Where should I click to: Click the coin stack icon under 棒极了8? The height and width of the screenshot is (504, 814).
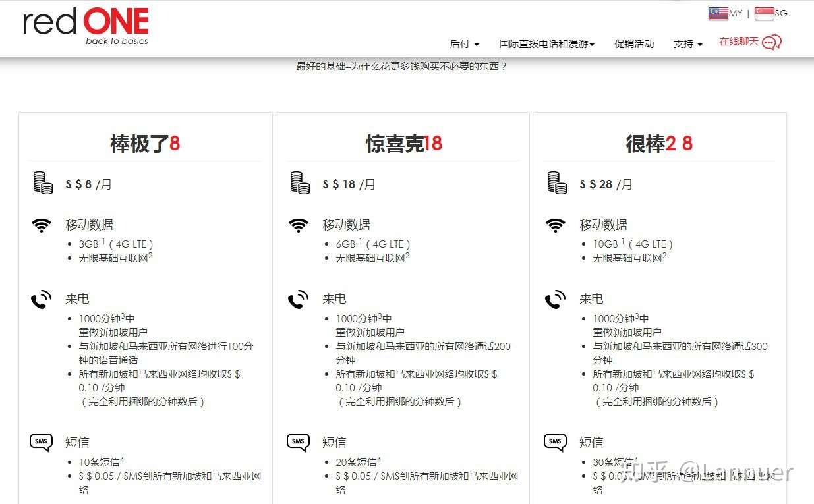click(x=42, y=184)
